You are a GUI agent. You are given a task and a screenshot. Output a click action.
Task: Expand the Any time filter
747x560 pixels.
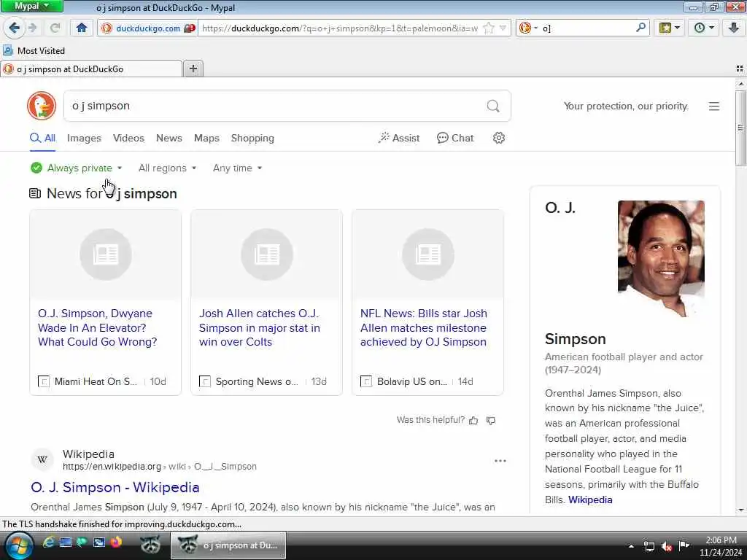click(237, 168)
